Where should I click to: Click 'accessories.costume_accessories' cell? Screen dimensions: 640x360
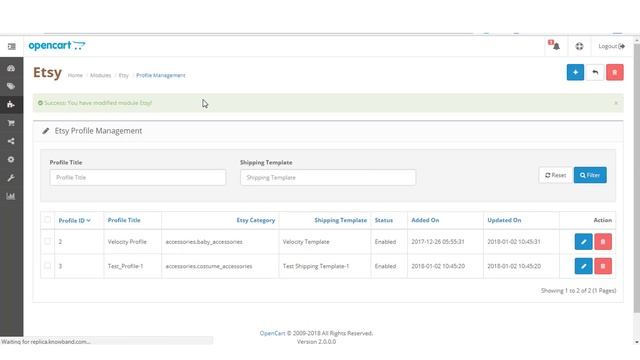209,266
